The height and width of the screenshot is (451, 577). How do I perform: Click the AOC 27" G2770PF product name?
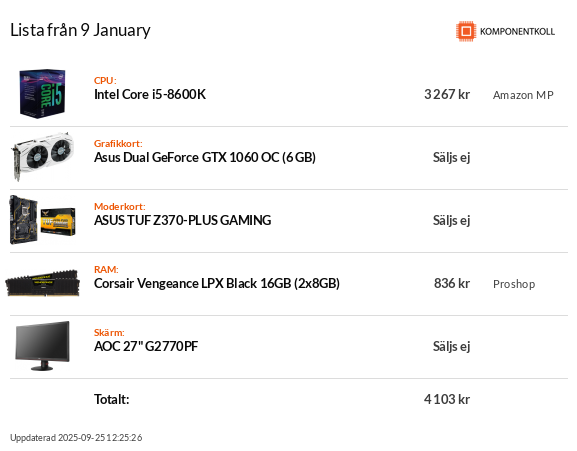(x=146, y=346)
